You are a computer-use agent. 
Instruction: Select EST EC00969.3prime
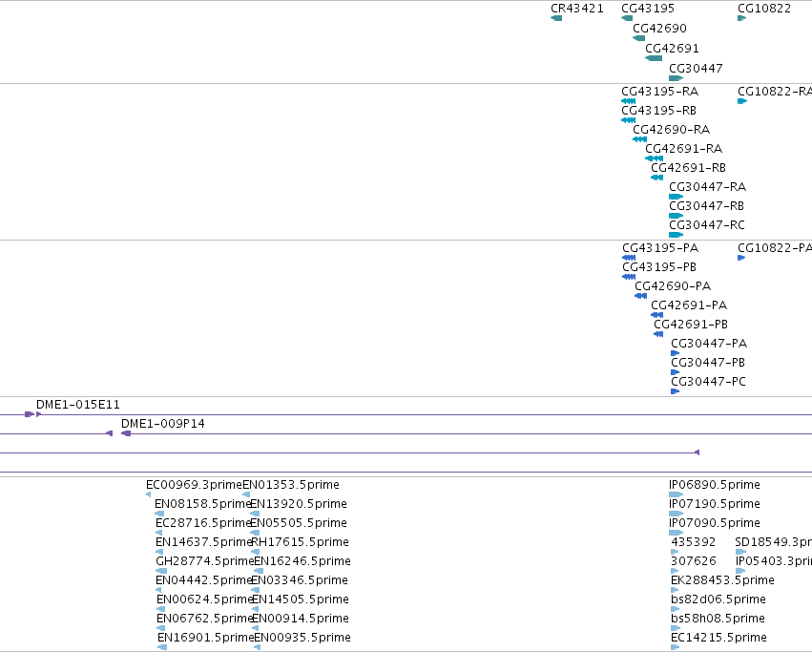pyautogui.click(x=195, y=485)
